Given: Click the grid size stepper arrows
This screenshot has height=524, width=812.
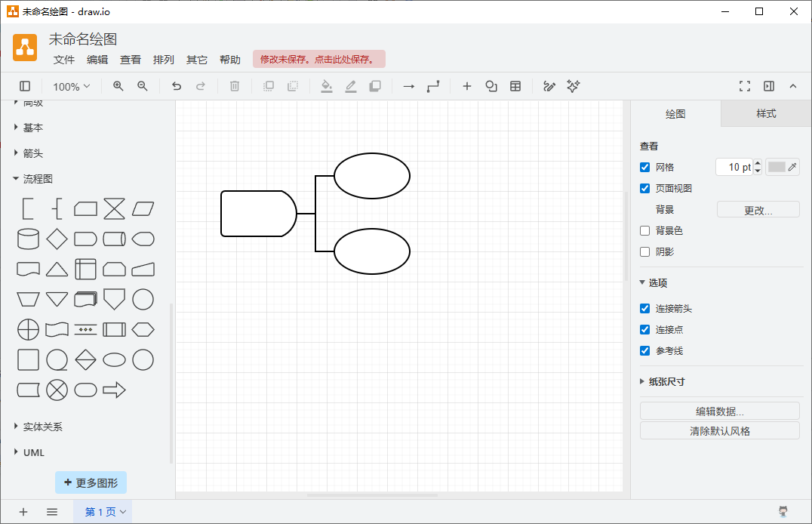Looking at the screenshot, I should (758, 167).
